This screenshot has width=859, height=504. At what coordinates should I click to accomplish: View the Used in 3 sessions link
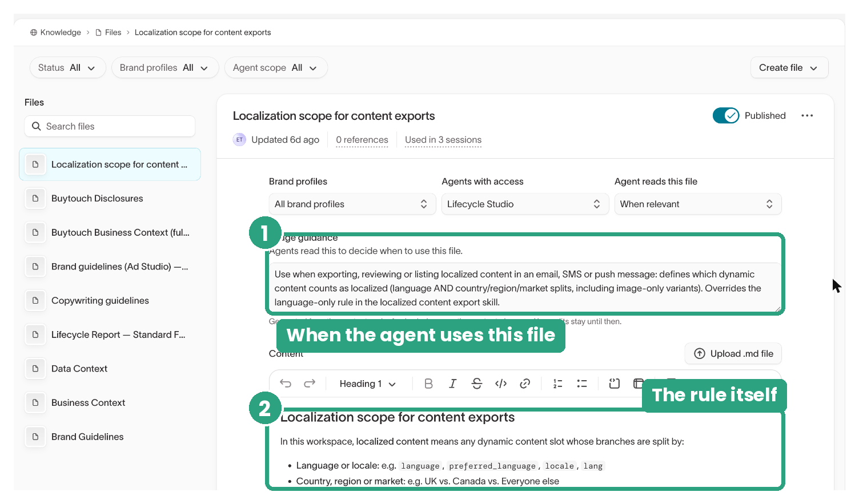(443, 140)
